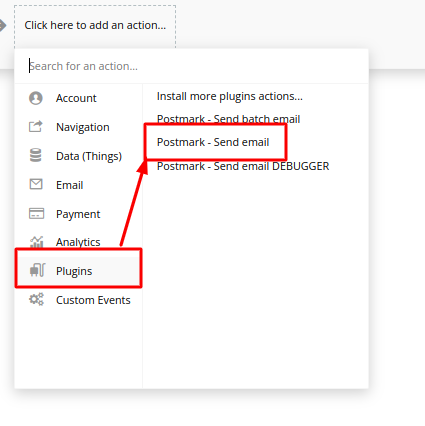
Task: Choose Postmark - Send email action
Action: (213, 142)
